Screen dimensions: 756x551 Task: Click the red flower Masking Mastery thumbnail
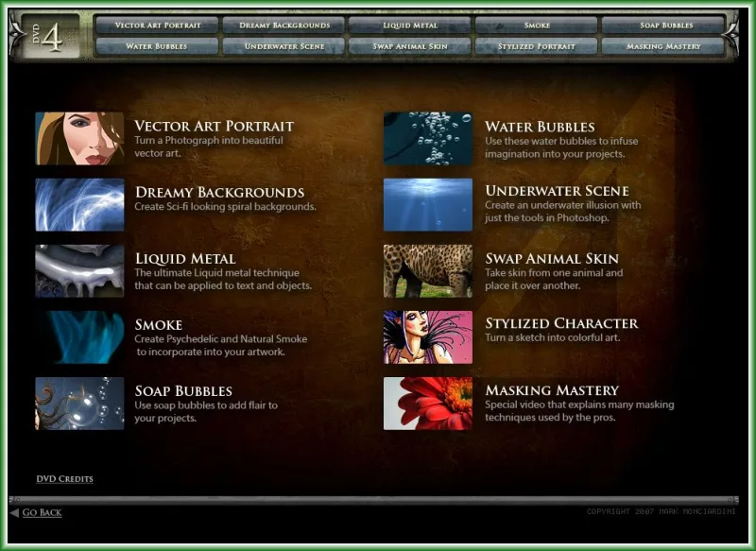(428, 404)
